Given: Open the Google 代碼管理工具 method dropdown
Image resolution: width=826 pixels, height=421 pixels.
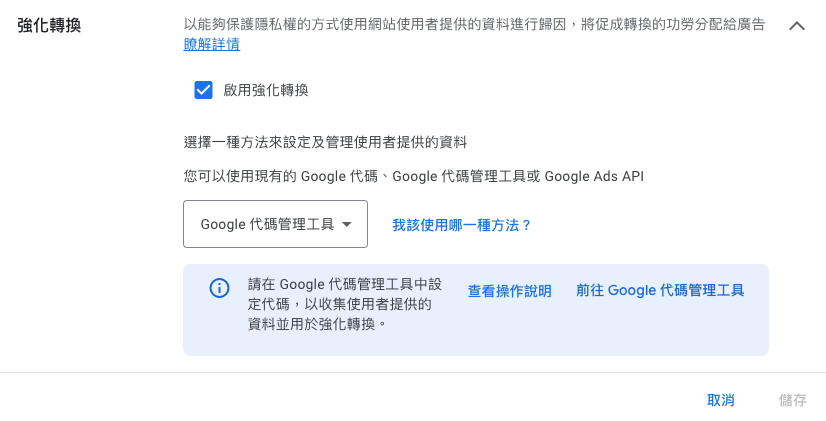Looking at the screenshot, I should tap(275, 224).
